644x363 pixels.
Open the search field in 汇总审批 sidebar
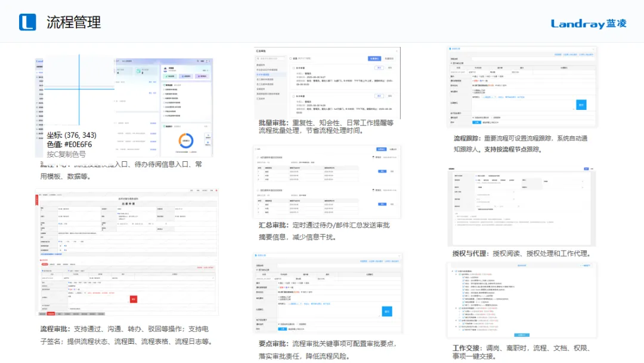point(270,59)
